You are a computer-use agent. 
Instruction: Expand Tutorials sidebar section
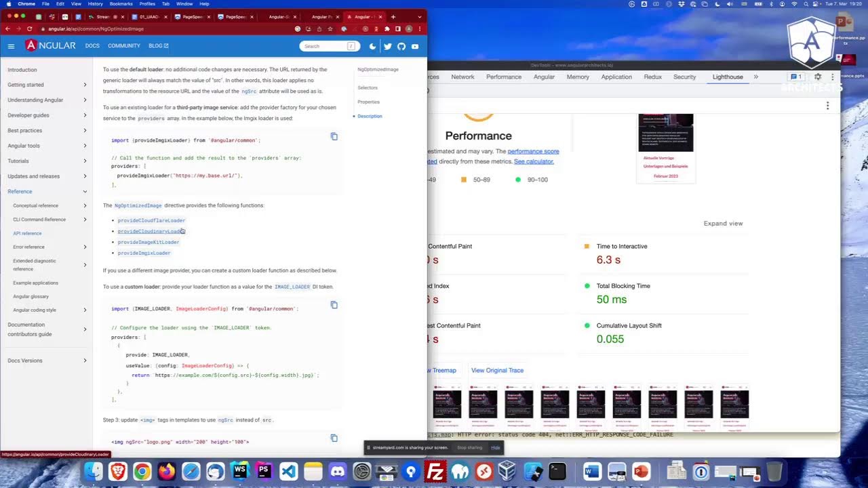[85, 161]
